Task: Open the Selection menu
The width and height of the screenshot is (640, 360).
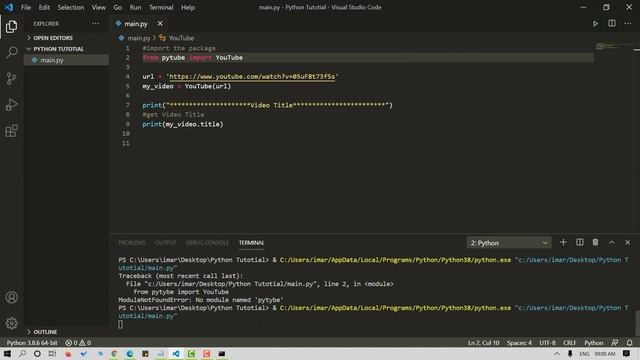Action: click(71, 7)
